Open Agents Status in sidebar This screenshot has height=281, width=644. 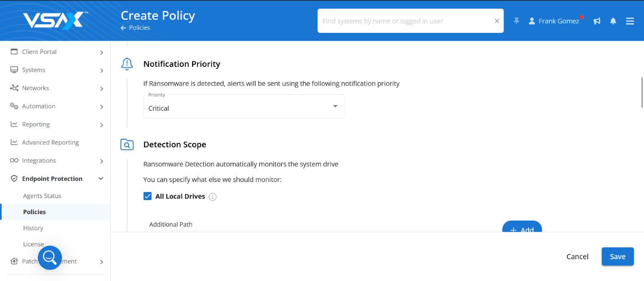pos(42,196)
